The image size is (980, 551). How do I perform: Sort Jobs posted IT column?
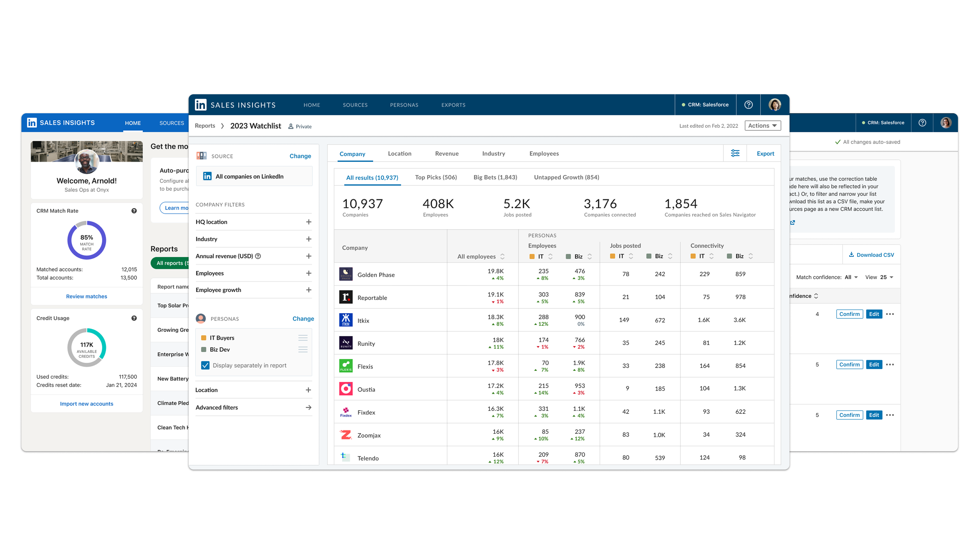pos(631,256)
